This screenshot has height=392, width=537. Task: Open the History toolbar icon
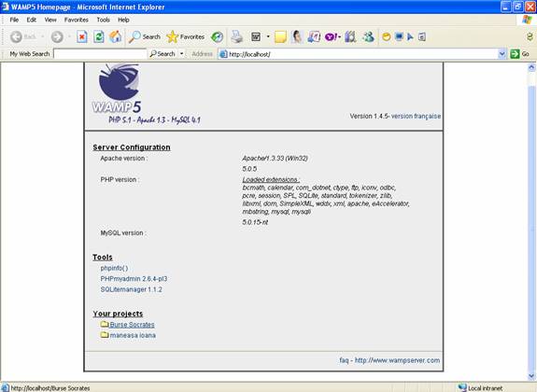click(217, 36)
